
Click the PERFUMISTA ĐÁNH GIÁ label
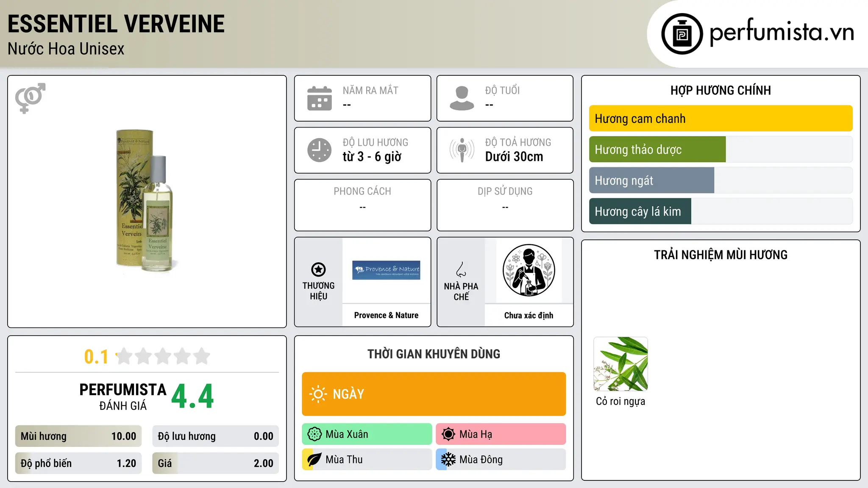coord(123,396)
